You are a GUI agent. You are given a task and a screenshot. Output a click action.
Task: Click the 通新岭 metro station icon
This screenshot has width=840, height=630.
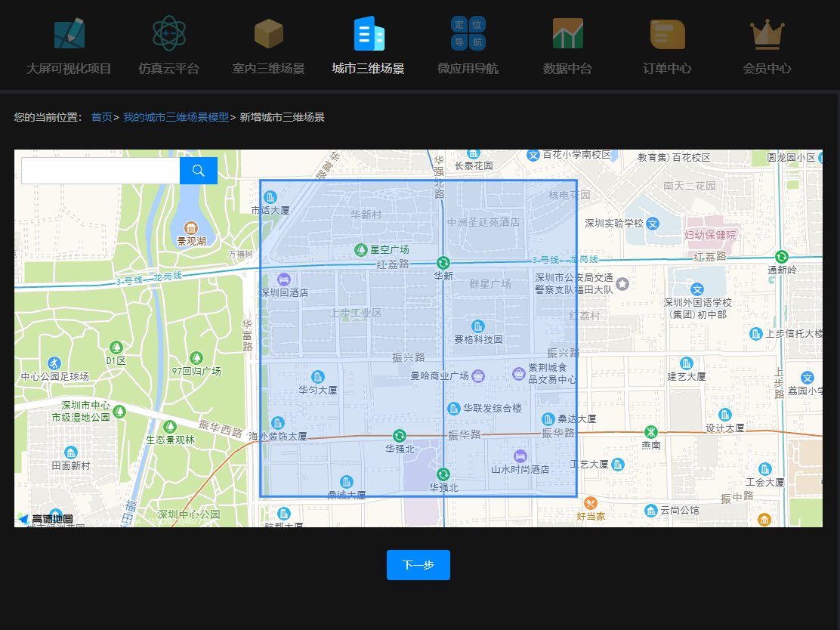pyautogui.click(x=782, y=257)
